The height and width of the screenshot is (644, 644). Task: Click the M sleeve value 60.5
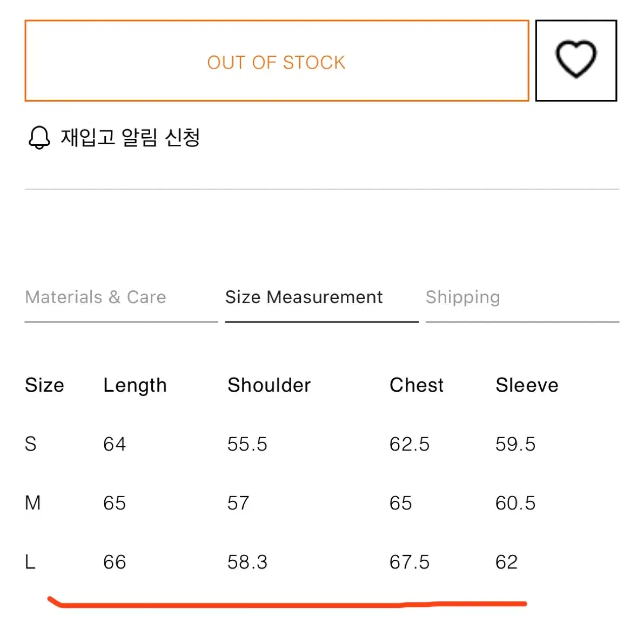point(515,503)
